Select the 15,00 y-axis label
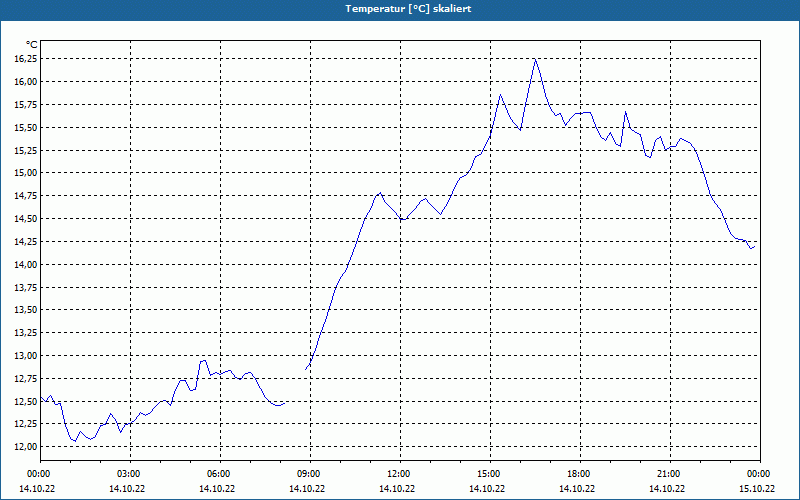The image size is (800, 500). (26, 173)
